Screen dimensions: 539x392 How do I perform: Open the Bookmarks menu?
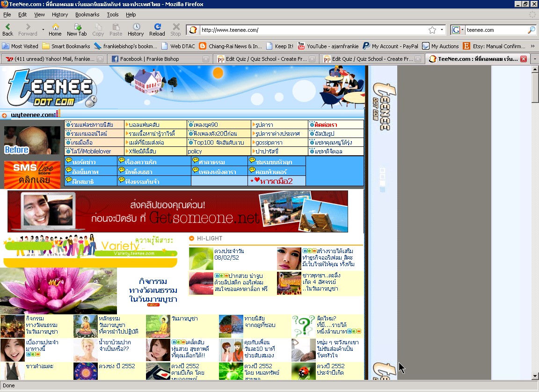pos(87,15)
